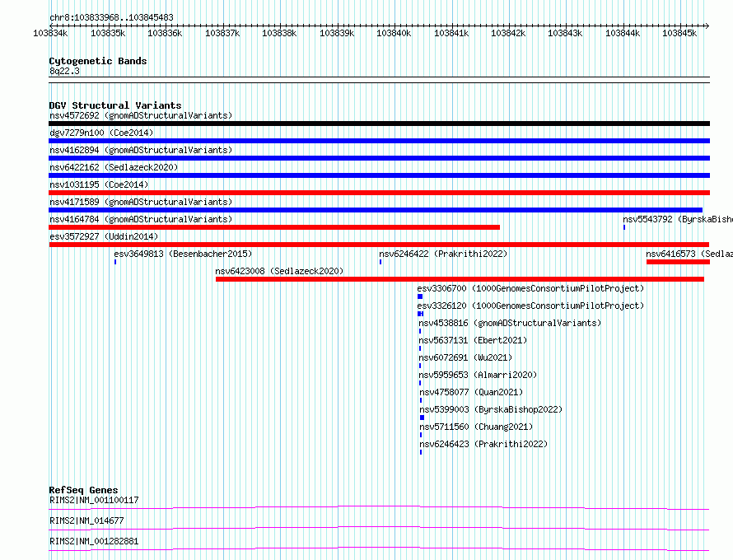Open nsv4164784 gnomAD variant label
This screenshot has width=733, height=560.
[x=141, y=219]
